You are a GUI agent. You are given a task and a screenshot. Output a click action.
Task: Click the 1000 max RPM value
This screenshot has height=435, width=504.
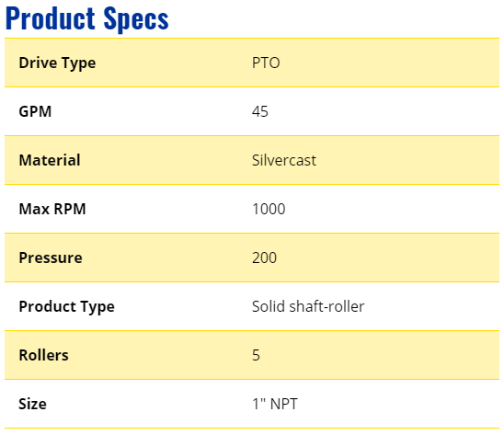tap(269, 209)
